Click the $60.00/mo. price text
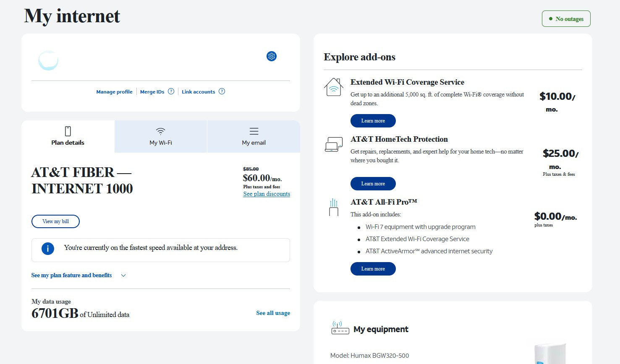Viewport: 620px width, 364px height. point(262,178)
